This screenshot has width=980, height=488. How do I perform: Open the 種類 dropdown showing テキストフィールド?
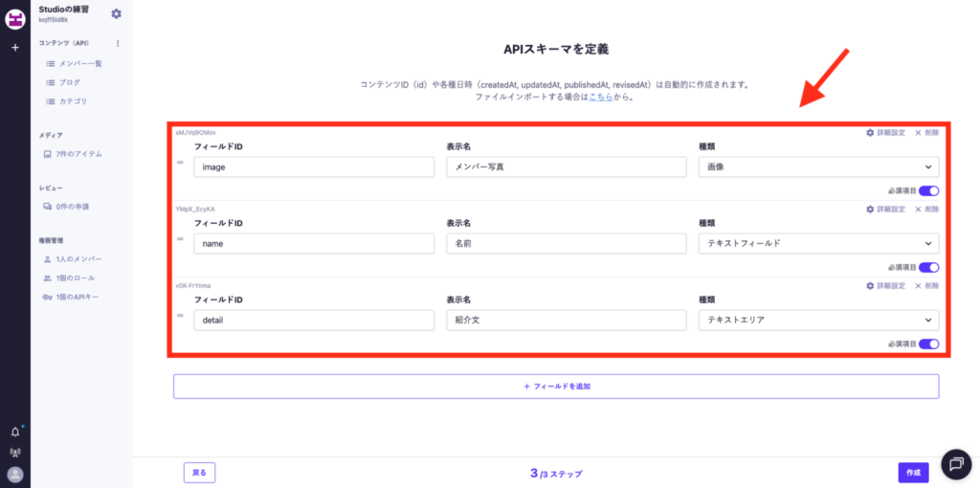tap(818, 243)
